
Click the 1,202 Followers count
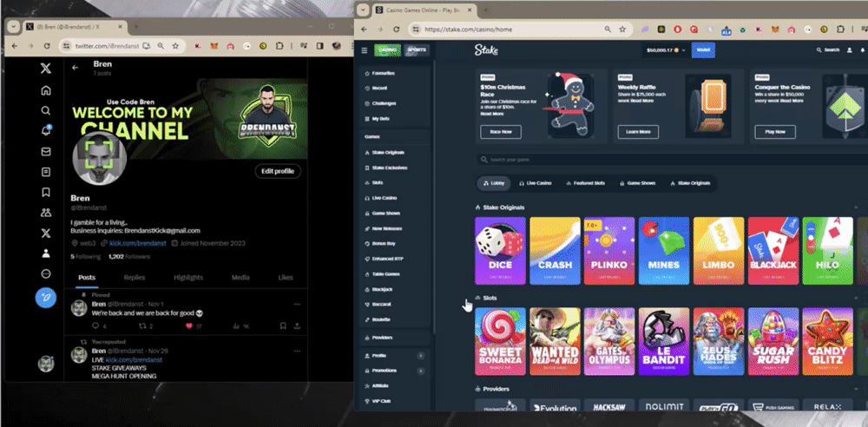click(129, 257)
